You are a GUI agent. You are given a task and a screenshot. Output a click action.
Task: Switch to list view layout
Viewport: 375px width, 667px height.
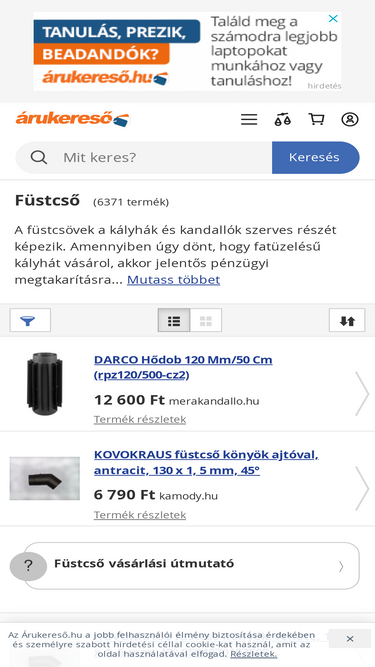click(174, 320)
